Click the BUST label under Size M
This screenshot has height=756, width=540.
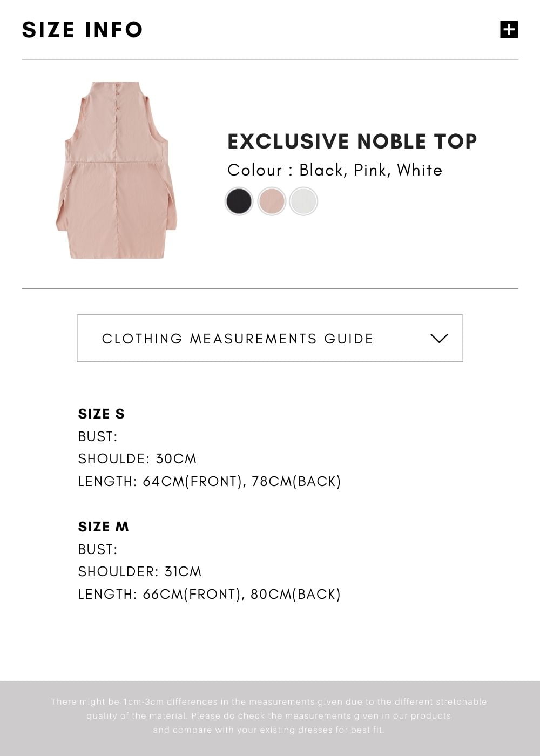click(98, 549)
